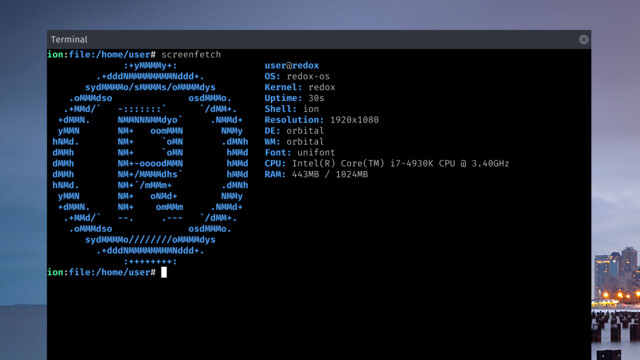Click the CPU i7-4930K info line
This screenshot has width=640, height=360.
coord(387,164)
